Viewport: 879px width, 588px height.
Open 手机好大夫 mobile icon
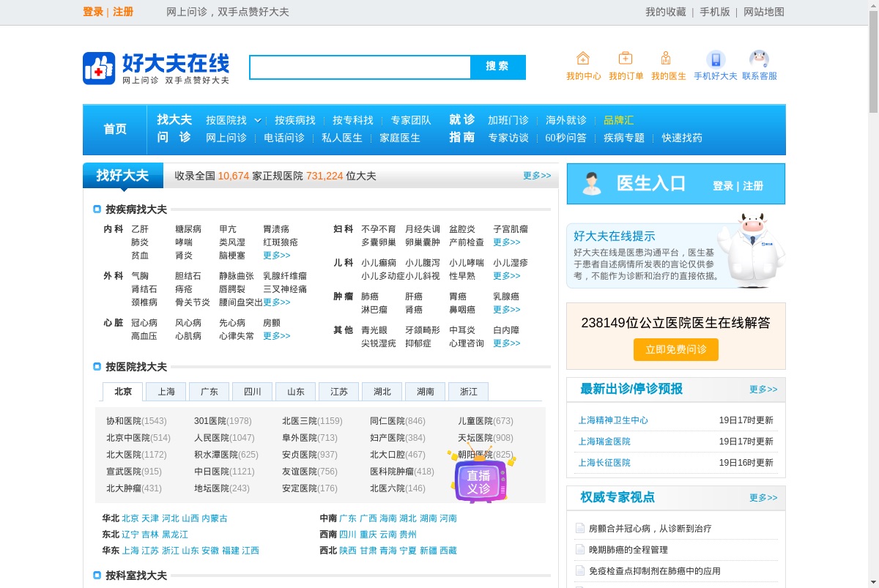click(716, 59)
